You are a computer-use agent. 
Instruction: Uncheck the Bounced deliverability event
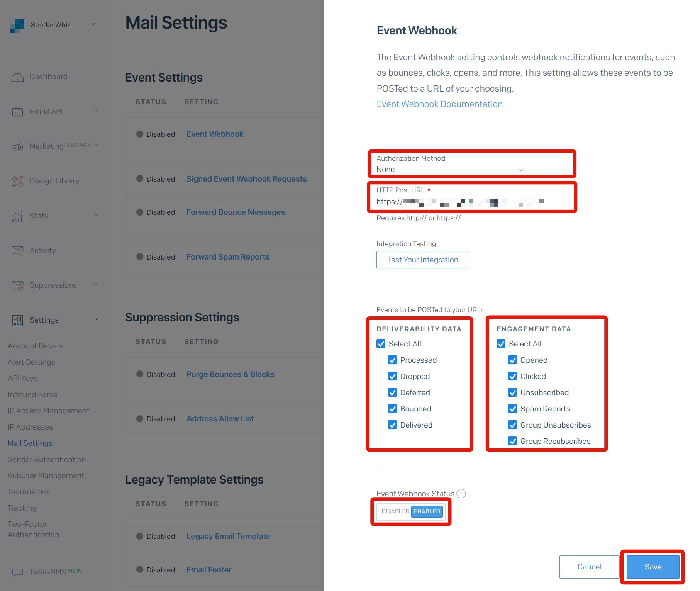click(x=393, y=409)
